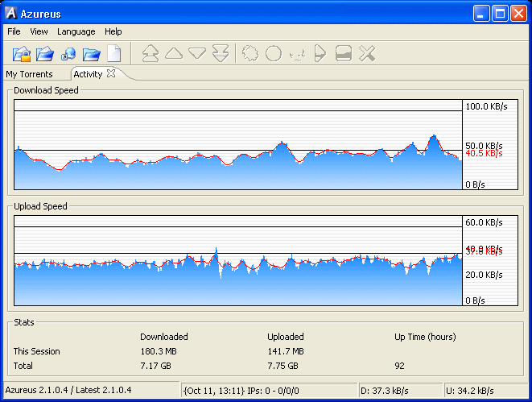Screen dimensions: 532x402
Task: Click the move-to-bottom double arrow icon
Action: click(221, 54)
